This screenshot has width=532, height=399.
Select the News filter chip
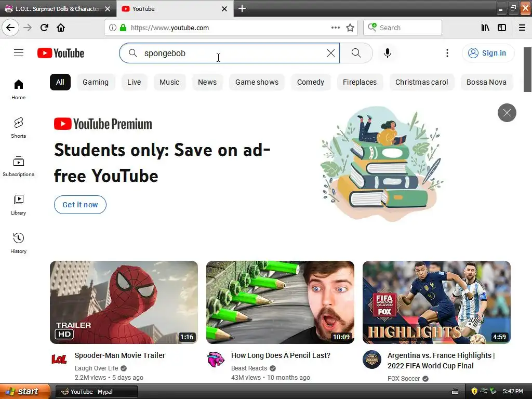click(x=207, y=82)
